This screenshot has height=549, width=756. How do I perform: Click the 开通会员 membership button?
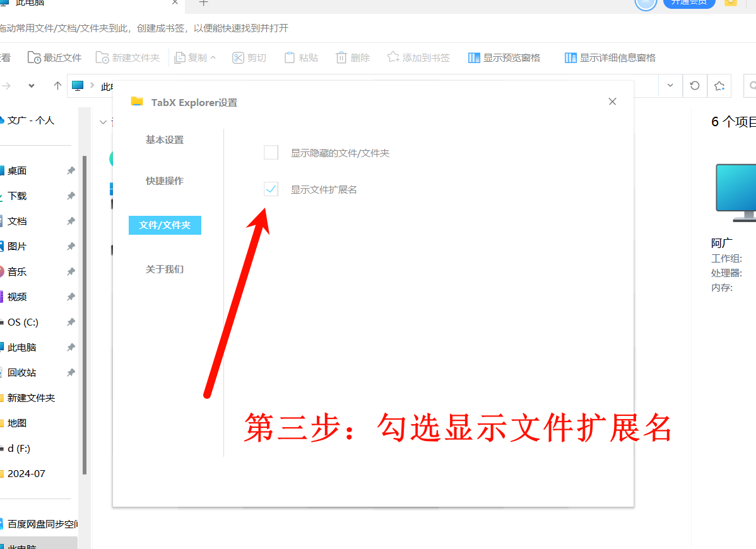pos(688,3)
